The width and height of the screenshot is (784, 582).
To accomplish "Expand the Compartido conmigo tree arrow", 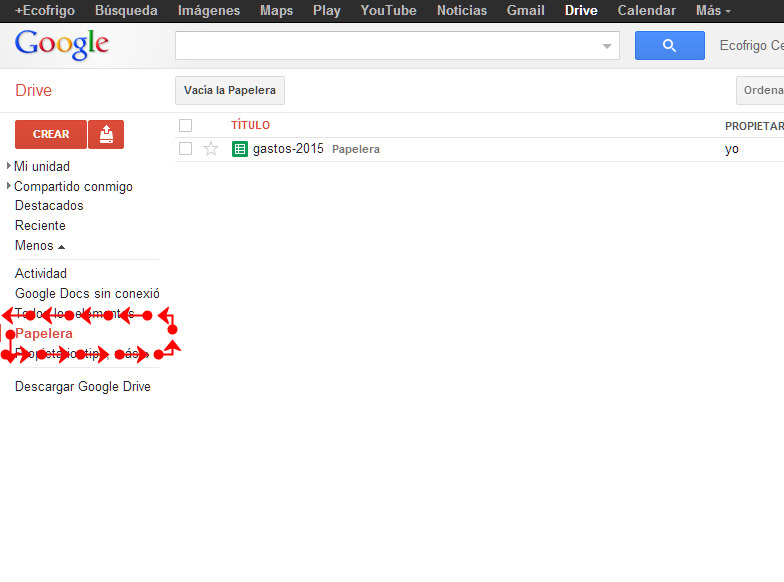I will (x=8, y=186).
